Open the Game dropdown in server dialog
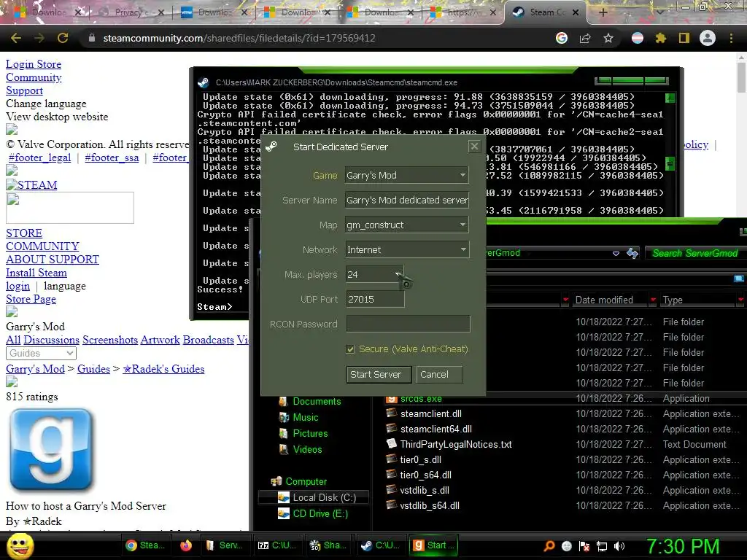747x560 pixels. pos(407,175)
